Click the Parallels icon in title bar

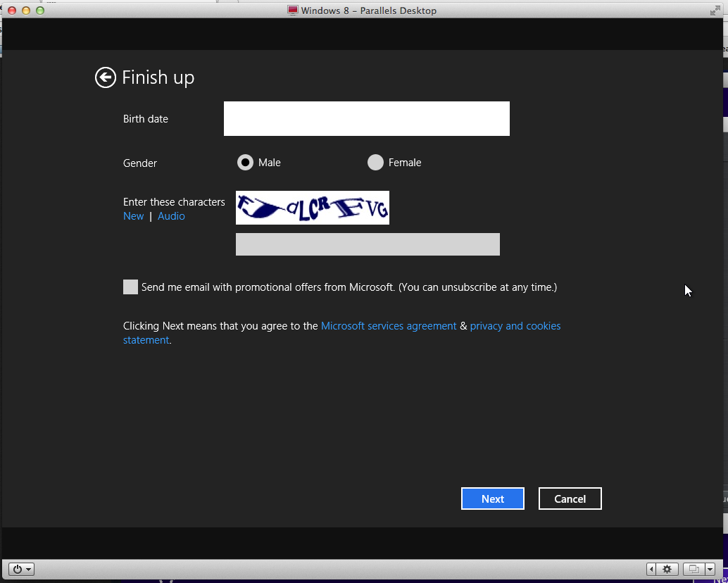click(292, 11)
